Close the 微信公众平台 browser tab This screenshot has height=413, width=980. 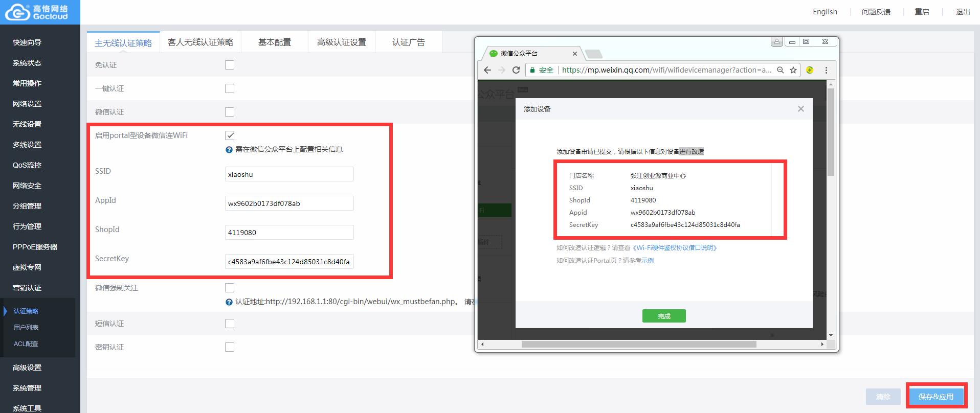pos(575,53)
